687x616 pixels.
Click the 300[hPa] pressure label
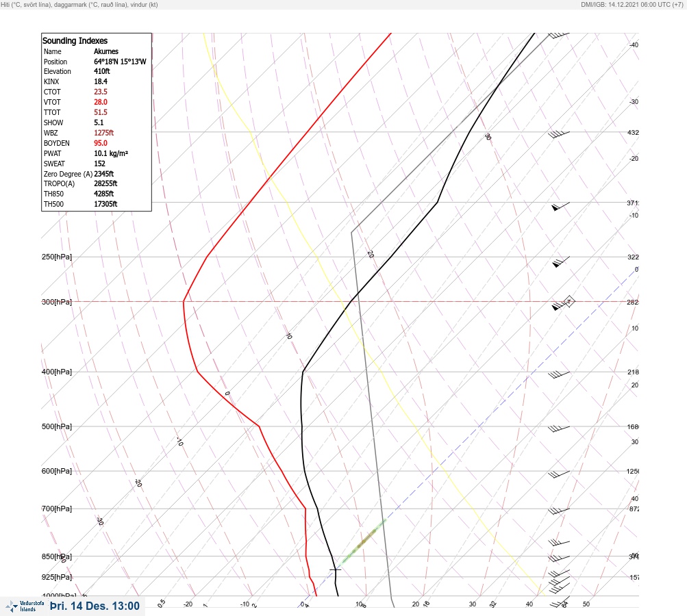coord(57,302)
